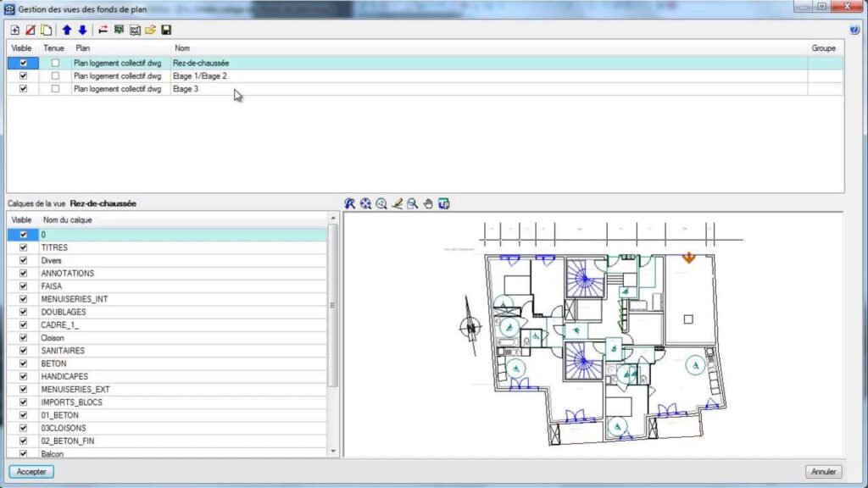This screenshot has width=868, height=488.
Task: Select the pan hand tool
Action: click(x=428, y=203)
